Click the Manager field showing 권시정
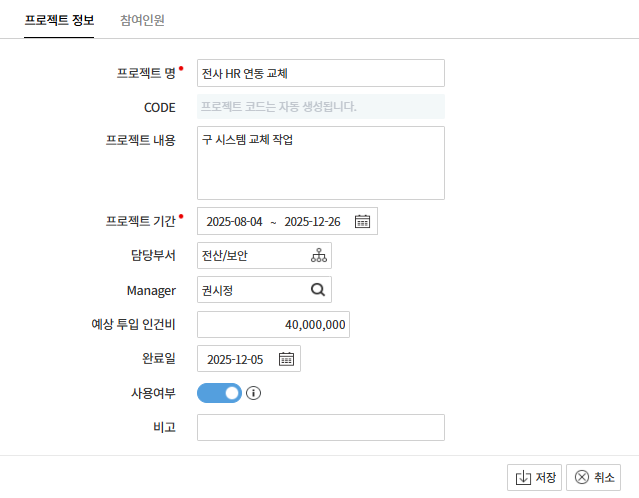 251,290
